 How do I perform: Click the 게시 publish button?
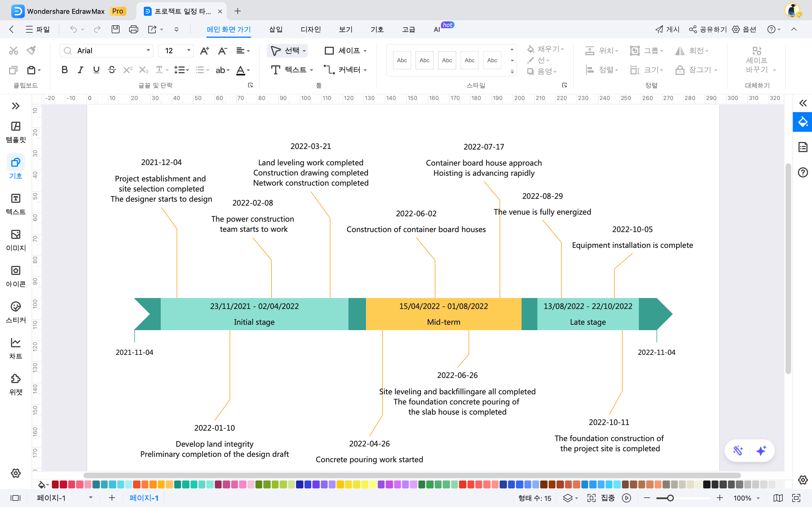(x=667, y=30)
